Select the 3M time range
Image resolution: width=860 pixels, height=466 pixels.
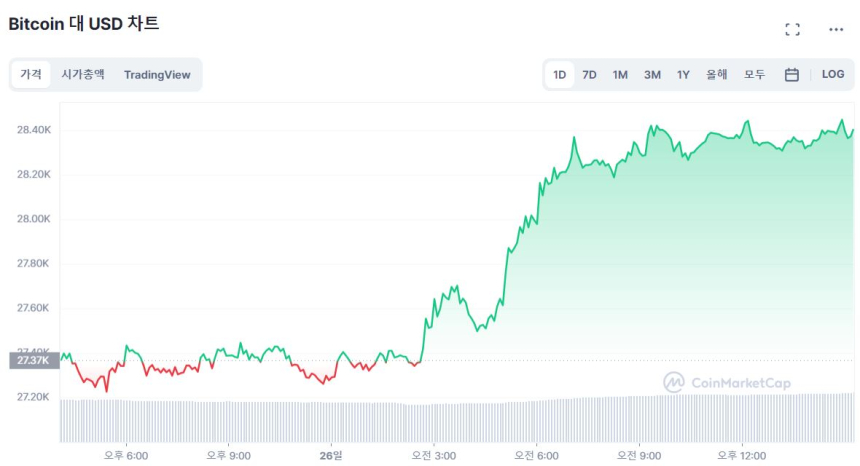point(652,74)
